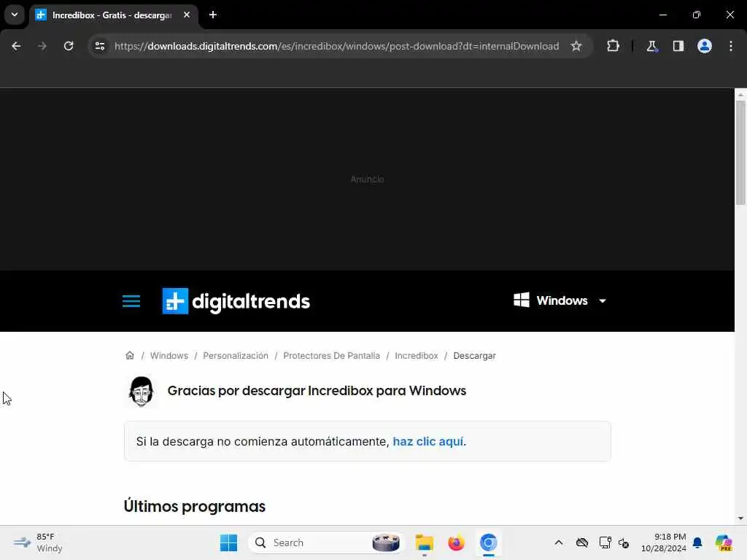Open the display/network tray icon
Viewport: 747px width, 560px height.
605,542
